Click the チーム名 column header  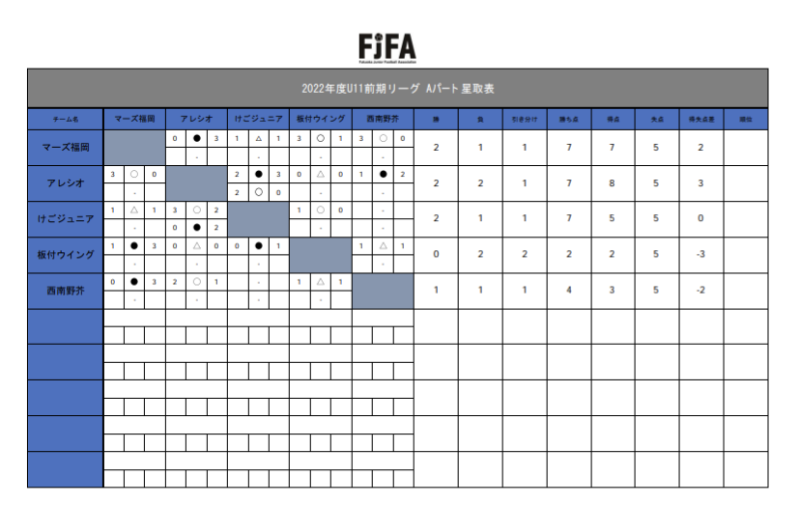point(66,119)
